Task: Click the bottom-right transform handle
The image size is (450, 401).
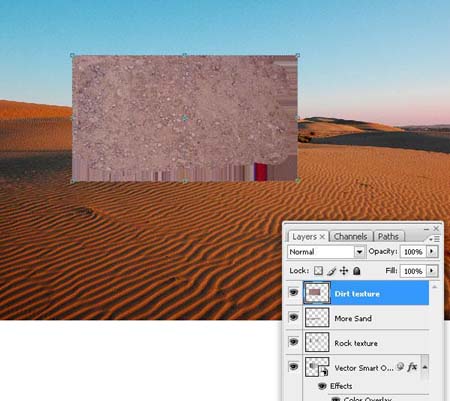Action: [298, 181]
